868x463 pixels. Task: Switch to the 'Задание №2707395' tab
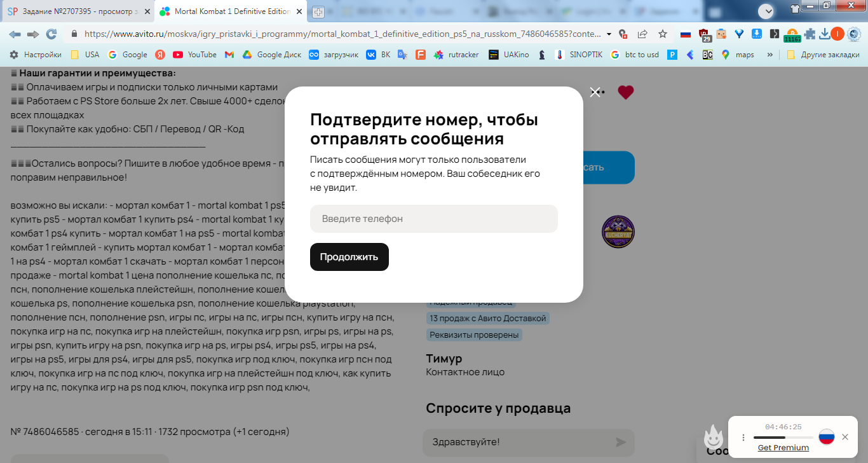coord(78,11)
